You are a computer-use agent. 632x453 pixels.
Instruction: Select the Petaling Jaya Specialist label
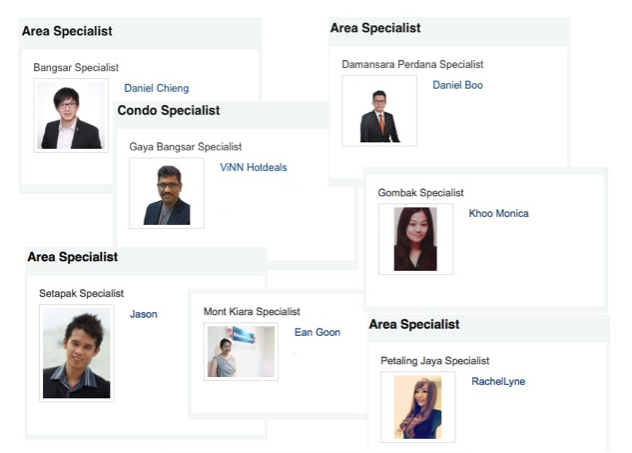click(x=434, y=360)
